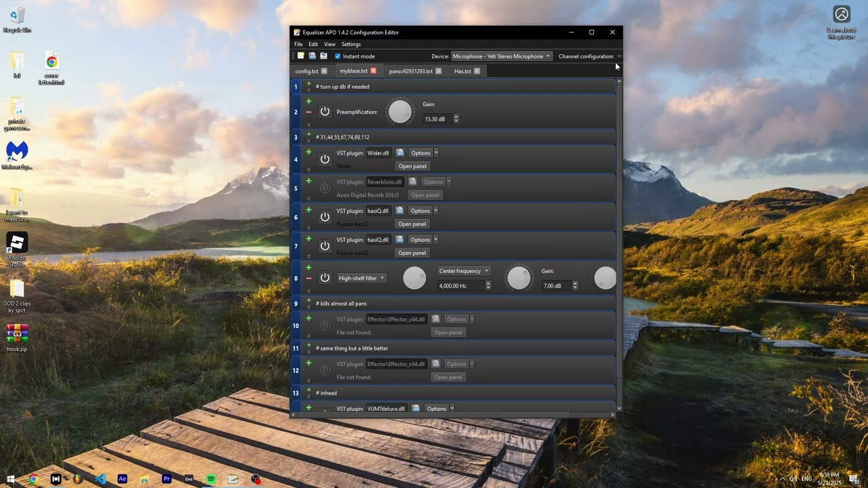This screenshot has height=488, width=868.
Task: Click Open panel for Wider plugin
Action: 412,166
